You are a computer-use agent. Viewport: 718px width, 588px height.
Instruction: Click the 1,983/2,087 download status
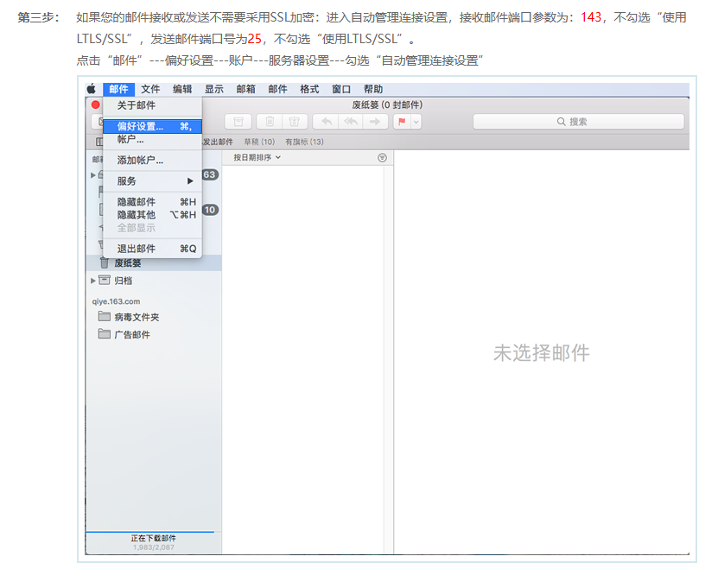pos(154,547)
